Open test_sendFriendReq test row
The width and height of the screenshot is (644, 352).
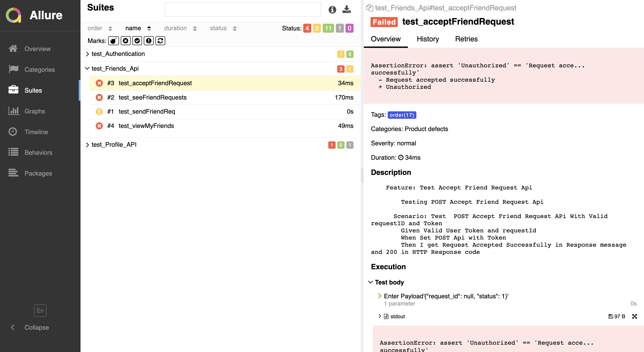[x=225, y=112]
